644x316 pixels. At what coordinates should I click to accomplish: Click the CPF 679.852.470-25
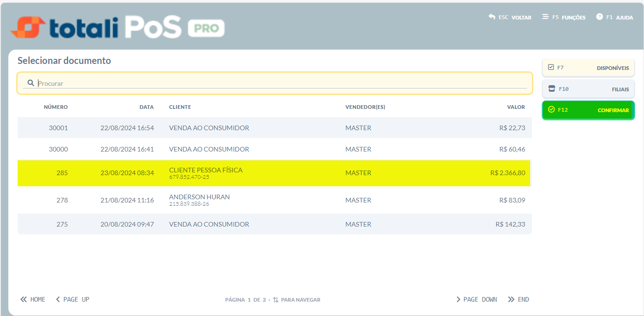[189, 177]
